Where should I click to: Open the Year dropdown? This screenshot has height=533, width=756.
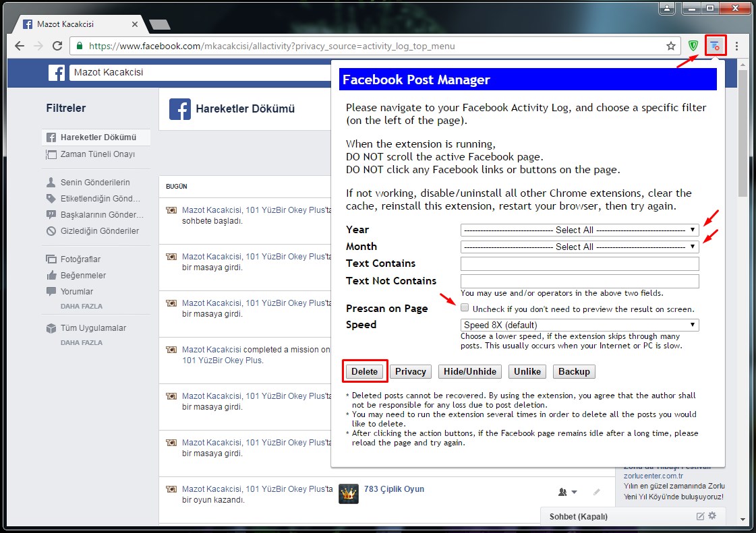tap(579, 230)
